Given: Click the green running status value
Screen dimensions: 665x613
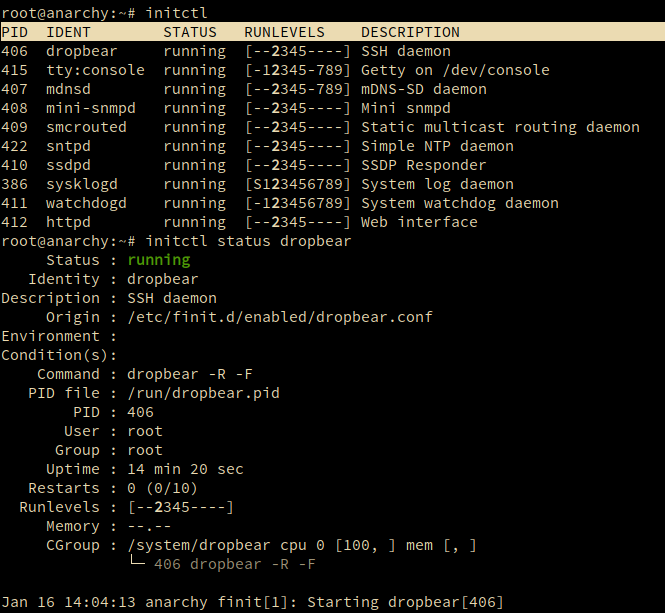Looking at the screenshot, I should 158,260.
